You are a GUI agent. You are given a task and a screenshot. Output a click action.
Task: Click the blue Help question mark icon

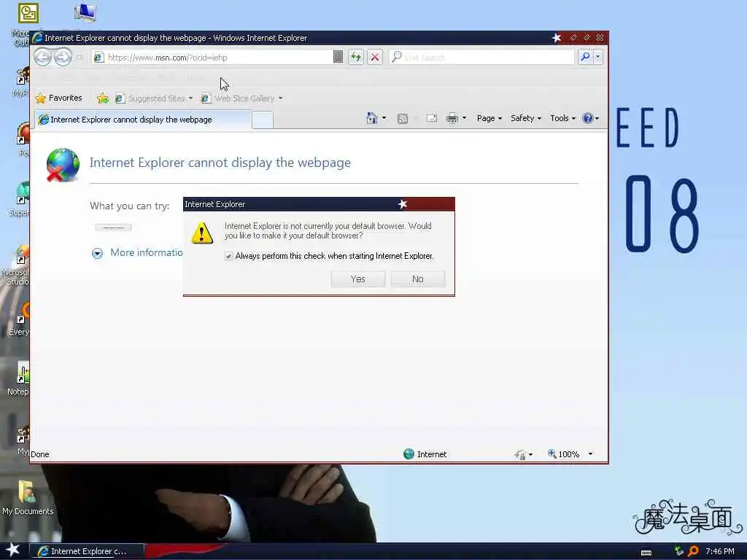coord(588,118)
